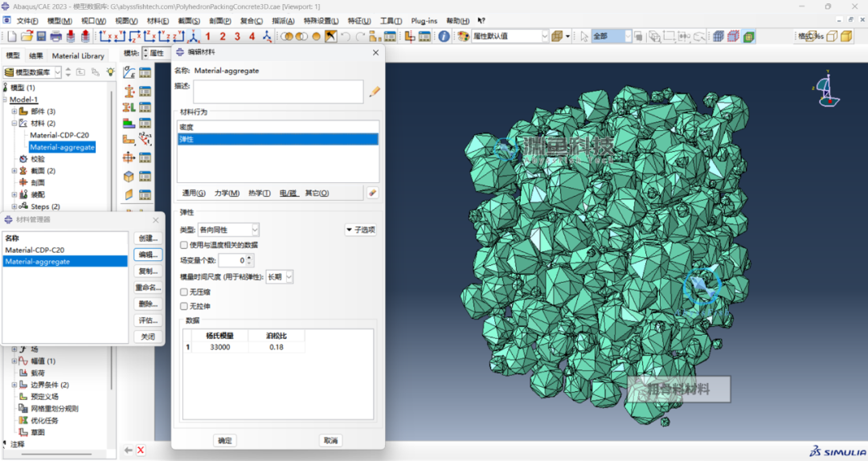Expand the Steps (2) tree node

(x=14, y=206)
